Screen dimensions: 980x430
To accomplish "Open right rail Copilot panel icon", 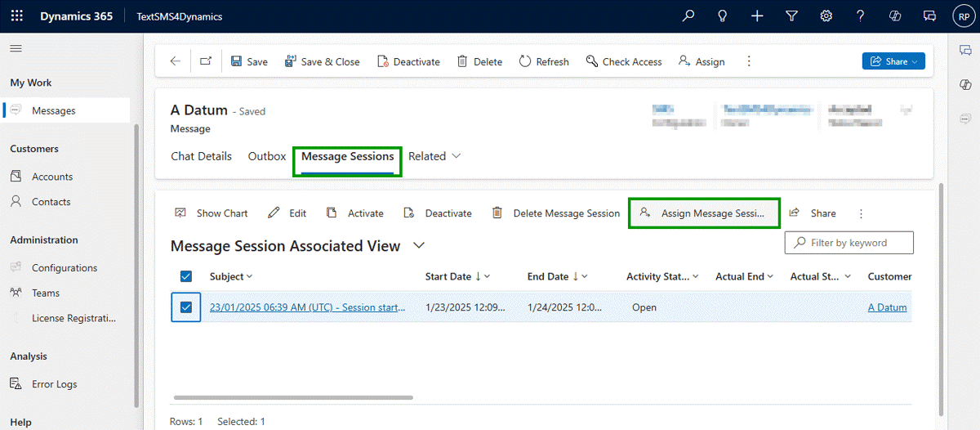I will (x=965, y=85).
